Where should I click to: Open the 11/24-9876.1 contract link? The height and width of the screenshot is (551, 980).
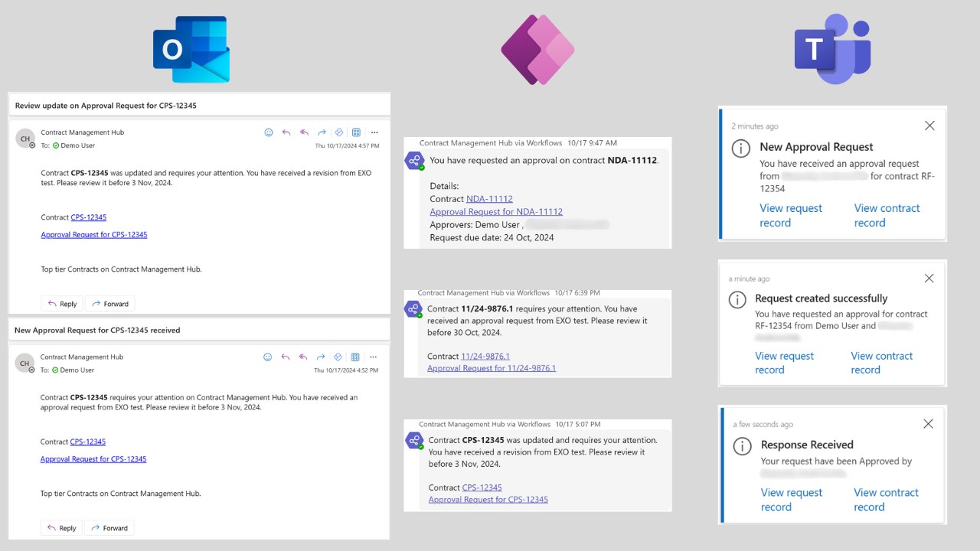point(485,356)
